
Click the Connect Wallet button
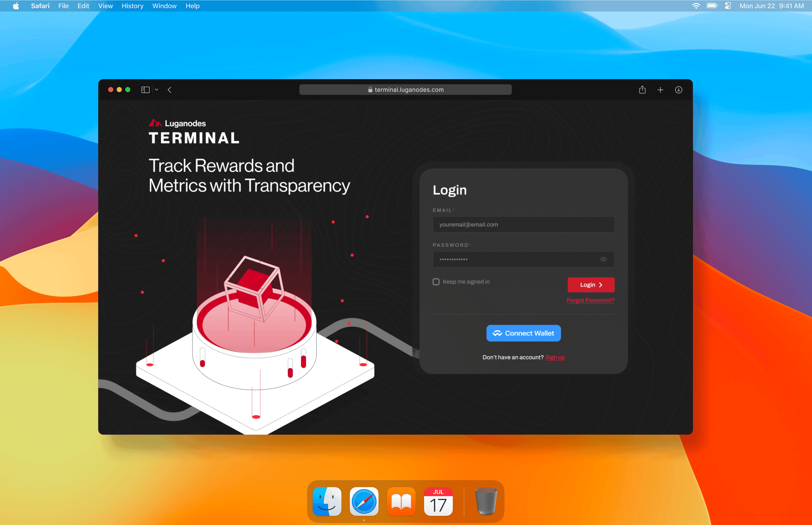[x=524, y=333]
